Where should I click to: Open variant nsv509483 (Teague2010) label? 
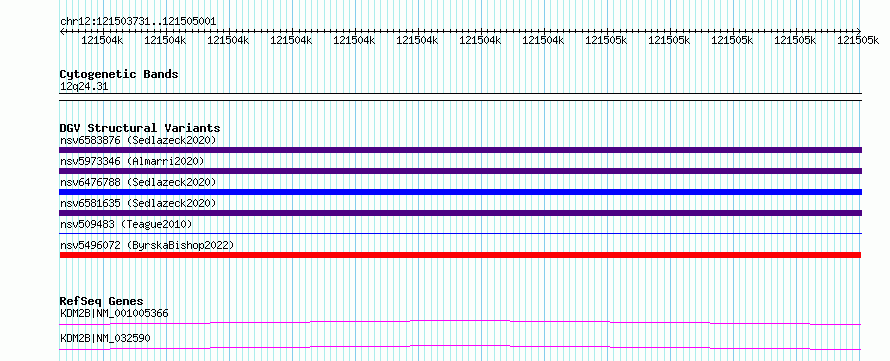(x=126, y=224)
